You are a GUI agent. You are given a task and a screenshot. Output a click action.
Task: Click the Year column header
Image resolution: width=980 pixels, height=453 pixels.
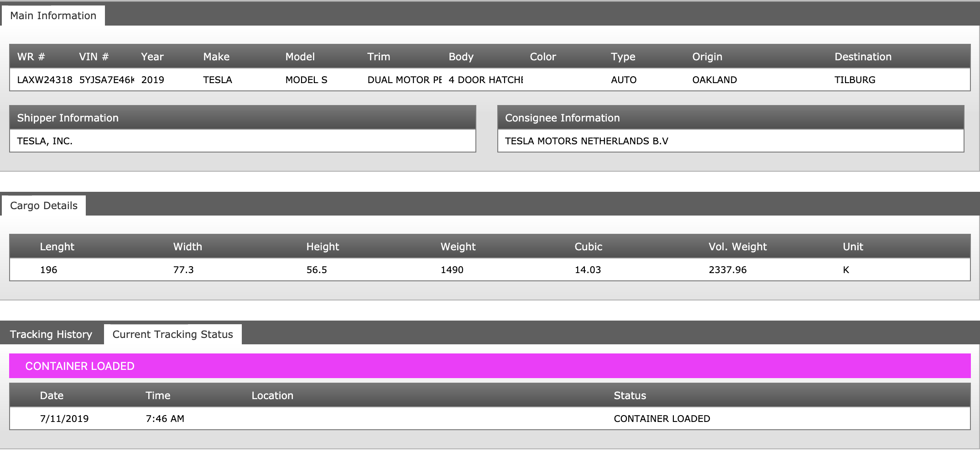[152, 57]
